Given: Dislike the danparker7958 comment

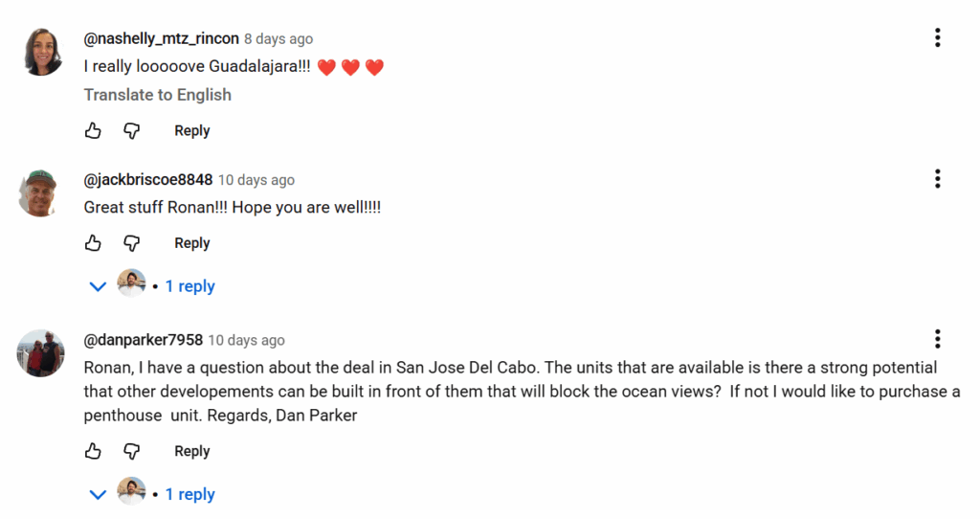Looking at the screenshot, I should pos(132,451).
